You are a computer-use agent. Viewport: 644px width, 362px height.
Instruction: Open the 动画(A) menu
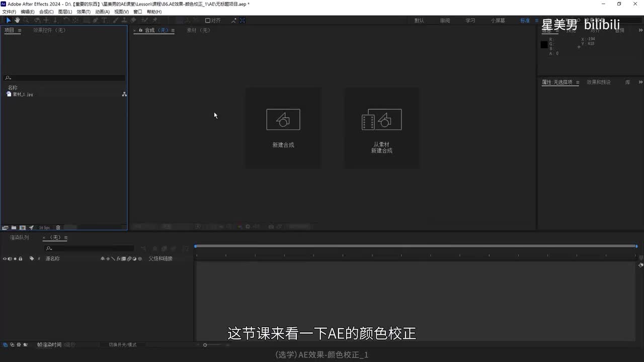click(102, 12)
